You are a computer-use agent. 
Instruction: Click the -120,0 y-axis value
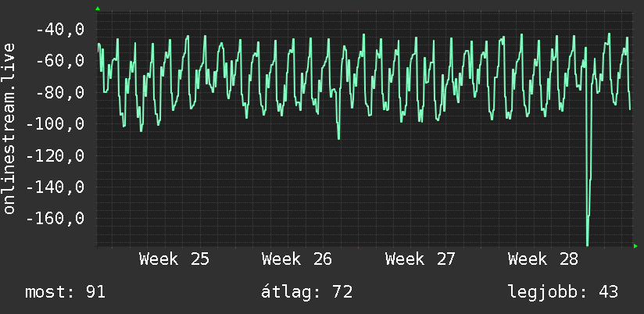tap(55, 156)
